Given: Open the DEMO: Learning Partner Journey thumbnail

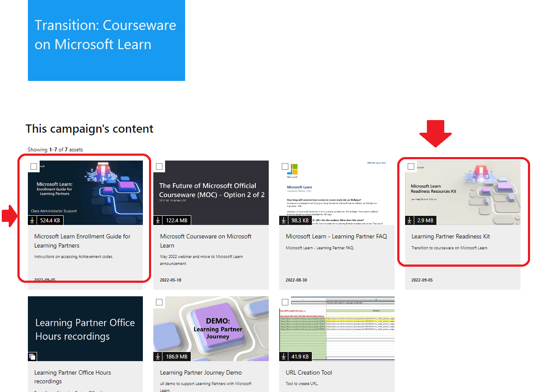Looking at the screenshot, I should pyautogui.click(x=211, y=329).
